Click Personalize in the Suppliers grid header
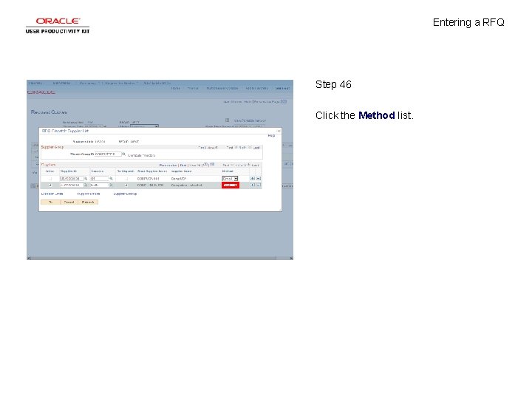This screenshot has height=399, width=532. 168,166
